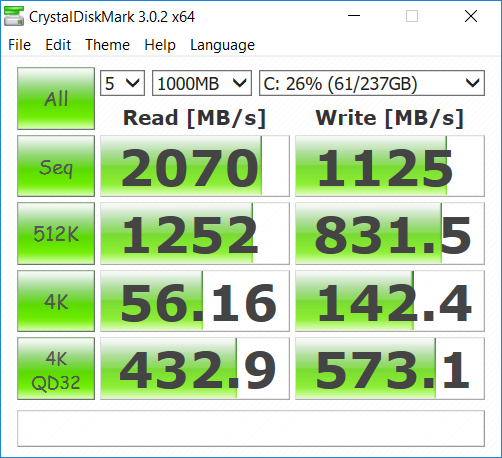Run the 4K QD32 test

[x=56, y=368]
